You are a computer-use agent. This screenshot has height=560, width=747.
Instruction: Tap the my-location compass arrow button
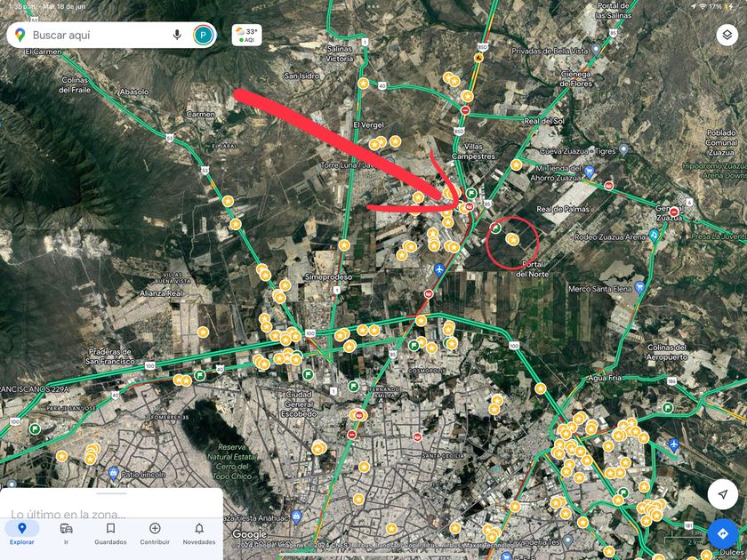(x=723, y=494)
